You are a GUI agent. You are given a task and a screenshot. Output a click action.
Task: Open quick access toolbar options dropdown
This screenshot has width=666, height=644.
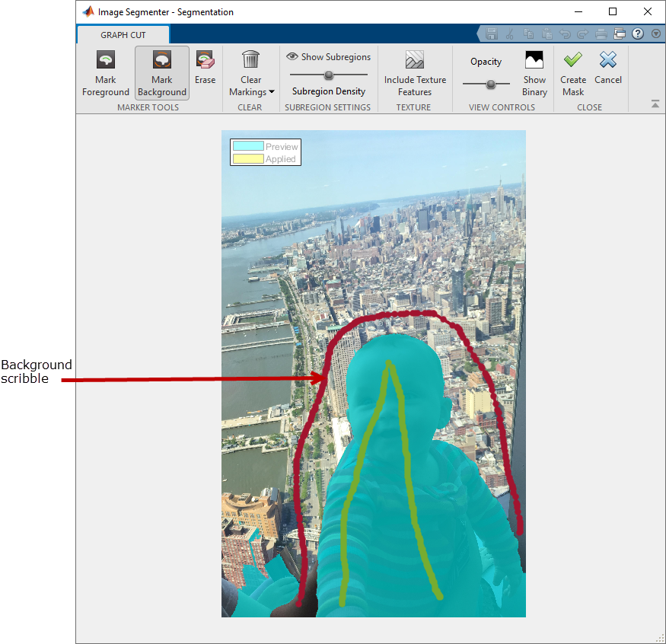click(656, 34)
